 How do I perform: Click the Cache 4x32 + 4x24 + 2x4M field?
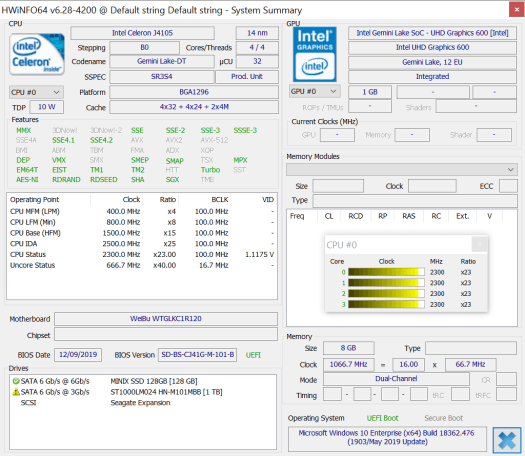[194, 107]
